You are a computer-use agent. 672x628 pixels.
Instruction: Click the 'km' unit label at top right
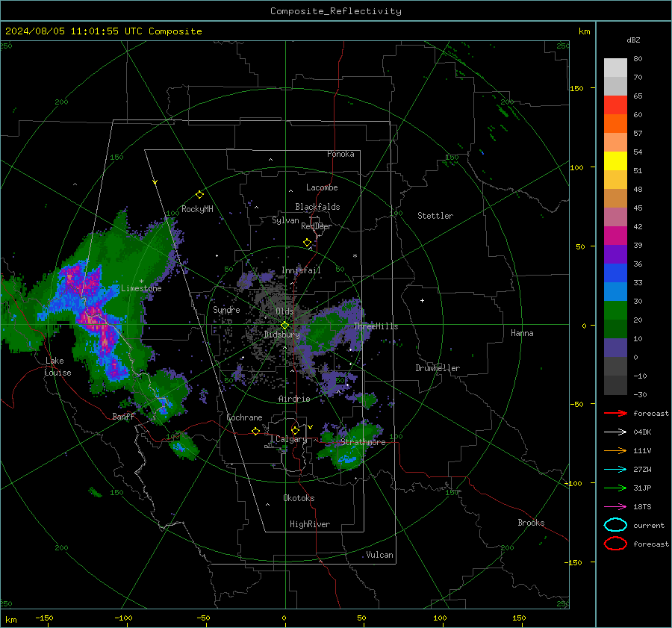(x=584, y=31)
